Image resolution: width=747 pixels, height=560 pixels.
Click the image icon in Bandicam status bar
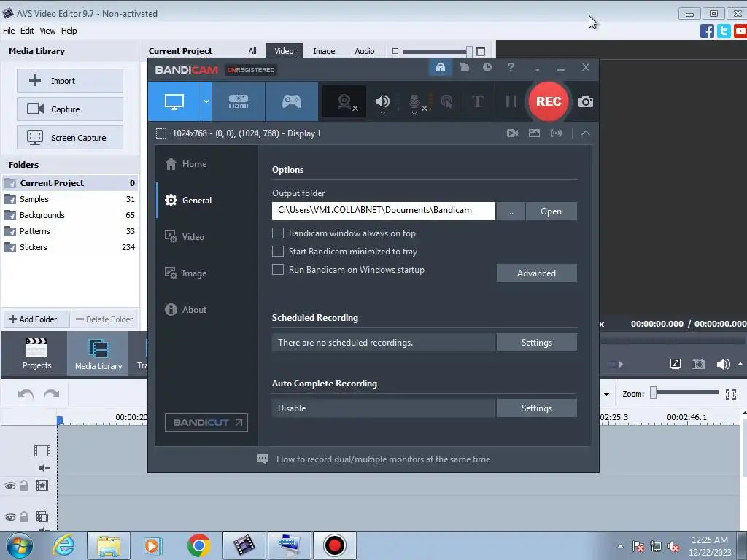pyautogui.click(x=534, y=133)
